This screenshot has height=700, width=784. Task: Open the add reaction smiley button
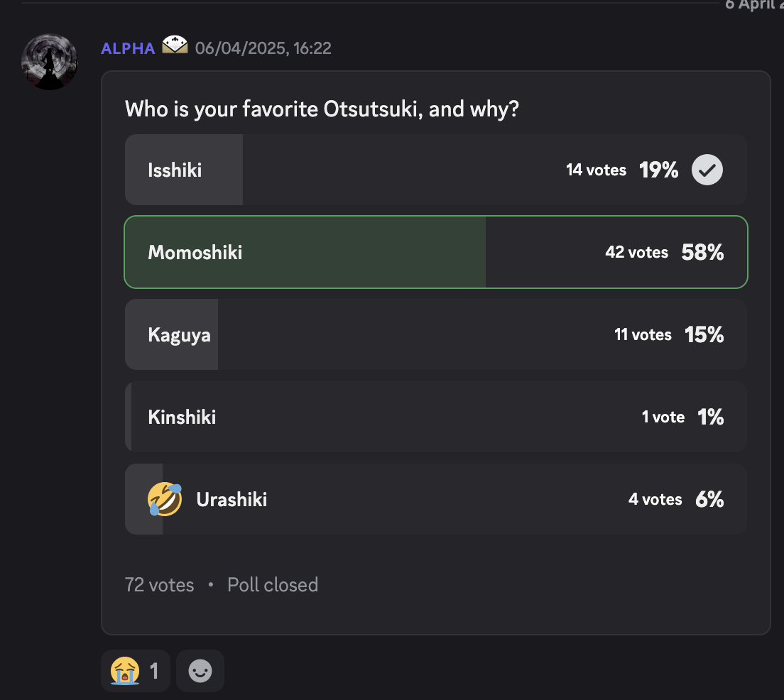pyautogui.click(x=200, y=670)
